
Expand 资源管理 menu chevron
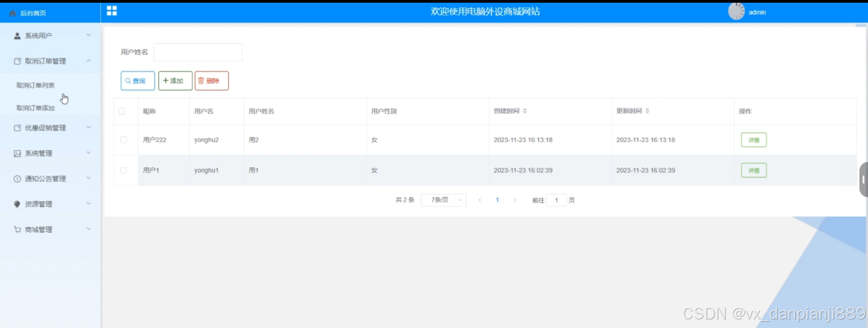89,204
